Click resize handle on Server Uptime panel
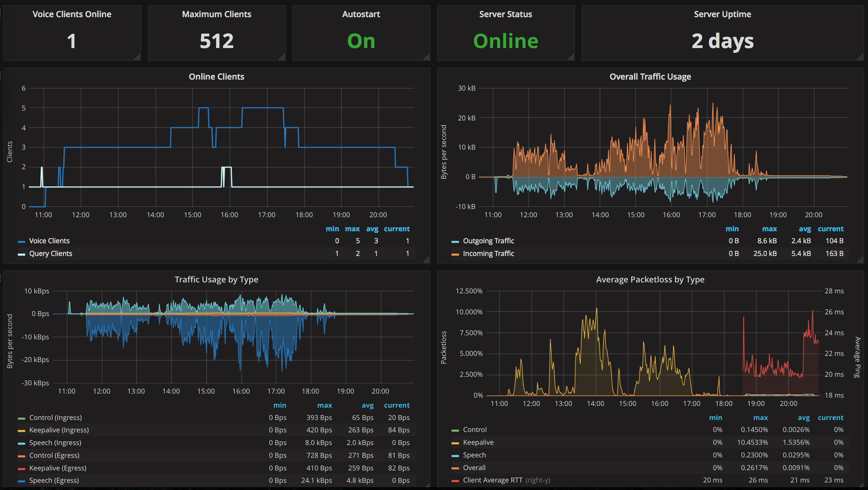The width and height of the screenshot is (868, 490). [860, 58]
